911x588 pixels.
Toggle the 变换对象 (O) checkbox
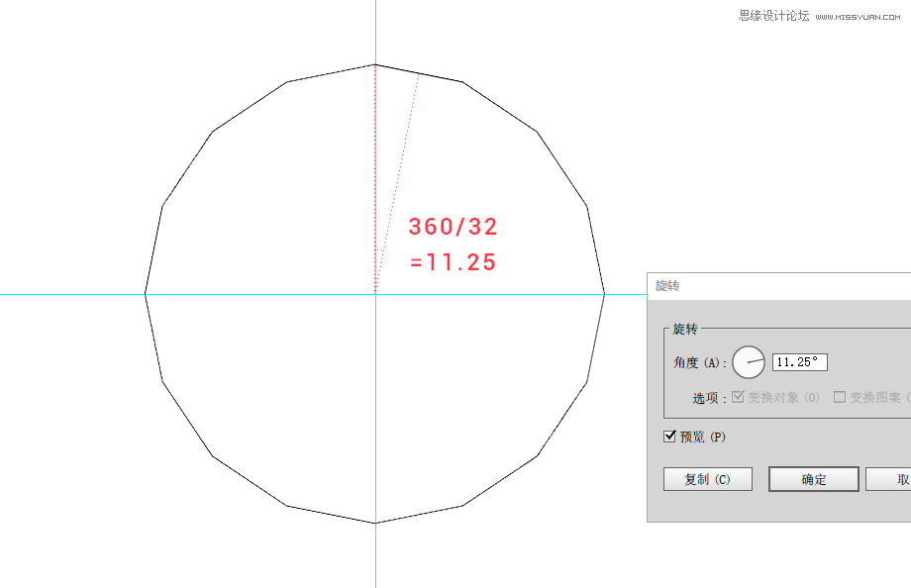[738, 397]
